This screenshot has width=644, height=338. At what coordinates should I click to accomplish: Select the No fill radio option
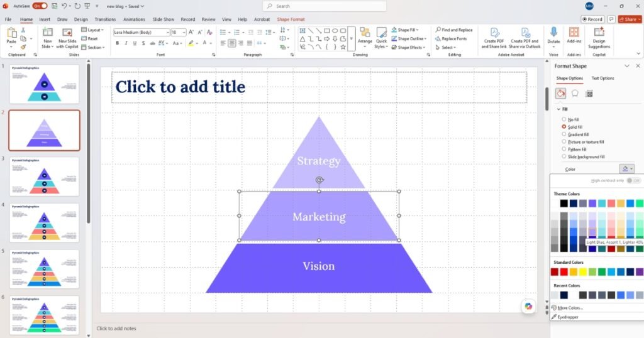564,119
